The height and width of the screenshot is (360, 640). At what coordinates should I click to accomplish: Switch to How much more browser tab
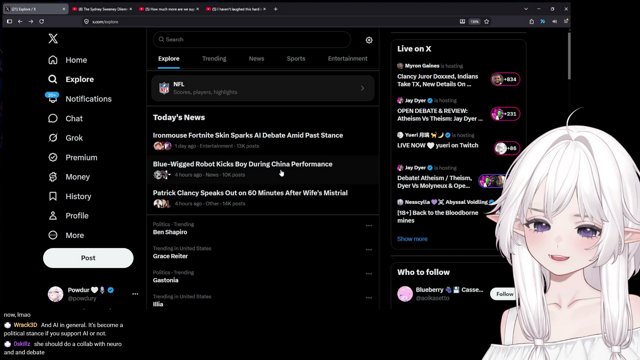169,9
